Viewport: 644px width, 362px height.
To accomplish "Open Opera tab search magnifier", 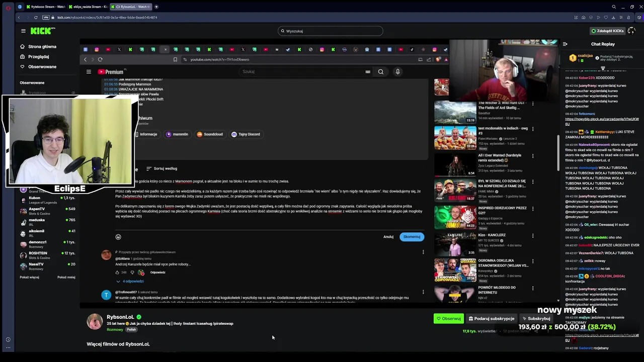I will 614,7.
